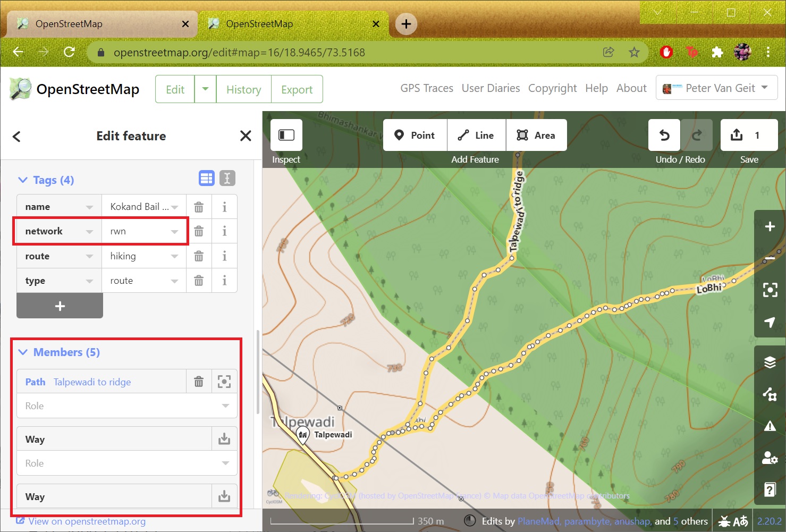Open the Issues warning panel
786x532 pixels.
770,426
